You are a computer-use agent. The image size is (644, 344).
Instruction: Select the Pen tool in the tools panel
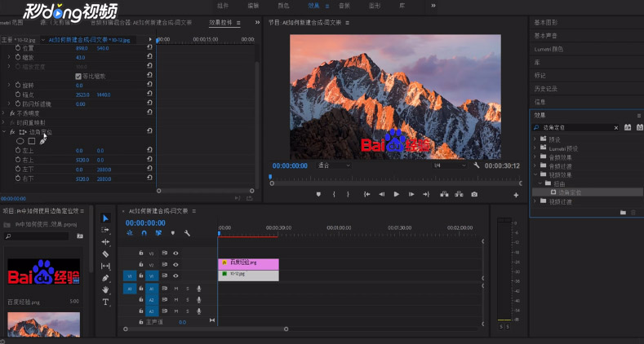click(105, 278)
